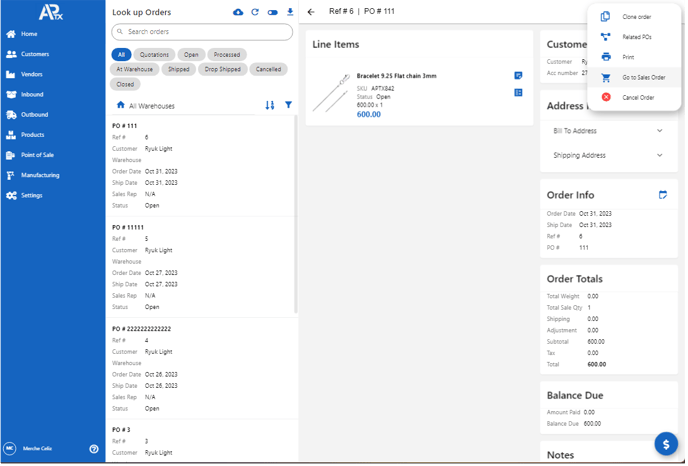Toggle the switch in Look up Orders header
This screenshot has width=688, height=466.
point(272,12)
